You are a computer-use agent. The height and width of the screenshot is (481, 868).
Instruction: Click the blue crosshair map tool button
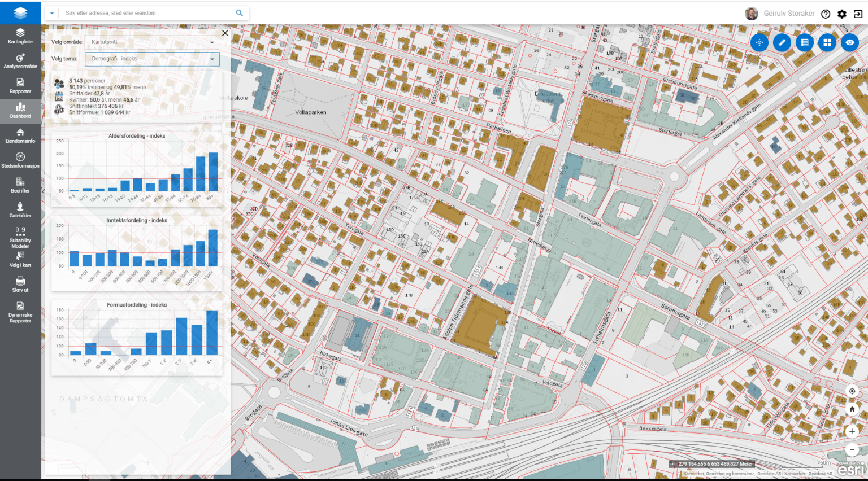(759, 42)
